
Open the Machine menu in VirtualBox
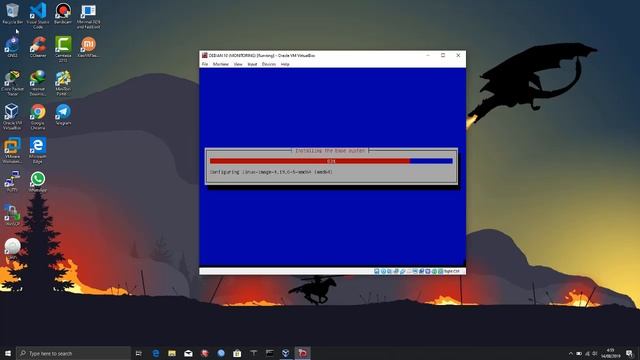pyautogui.click(x=221, y=64)
